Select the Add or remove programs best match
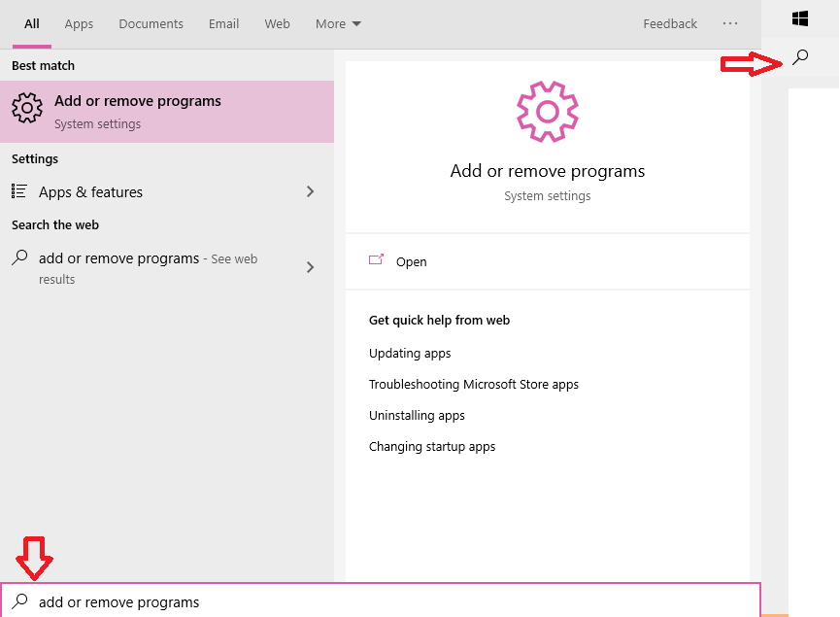Viewport: 840px width, 617px height. (x=167, y=112)
